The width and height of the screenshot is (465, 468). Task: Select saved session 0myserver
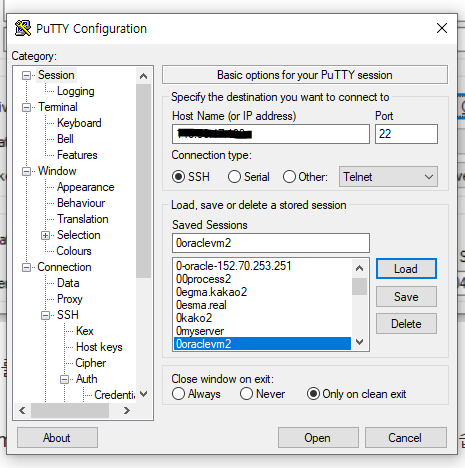coord(262,331)
